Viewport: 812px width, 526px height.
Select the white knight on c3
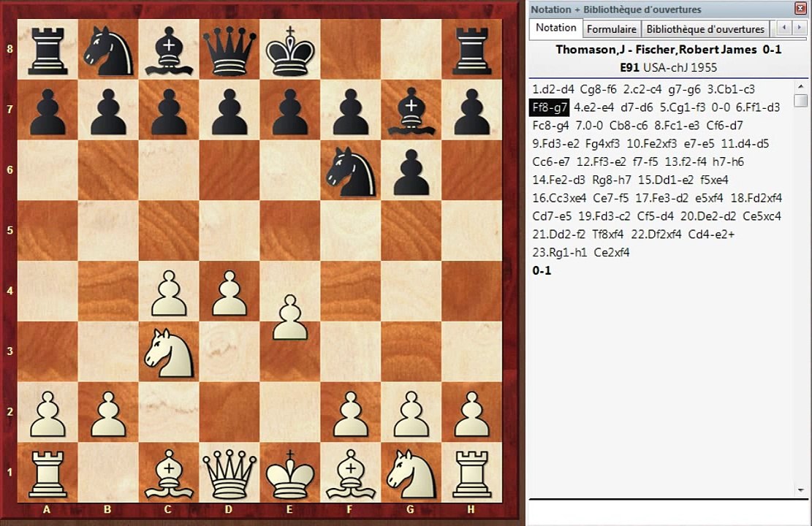click(x=169, y=352)
